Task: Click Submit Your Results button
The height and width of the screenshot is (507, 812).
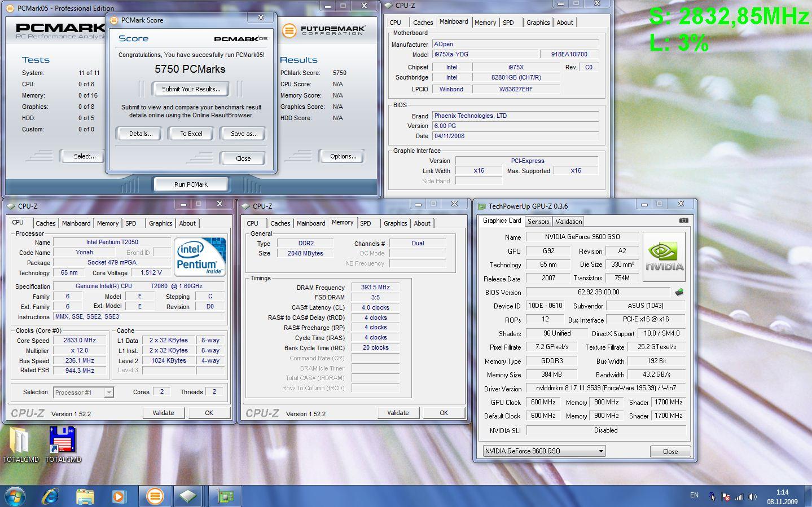Action: [x=191, y=89]
